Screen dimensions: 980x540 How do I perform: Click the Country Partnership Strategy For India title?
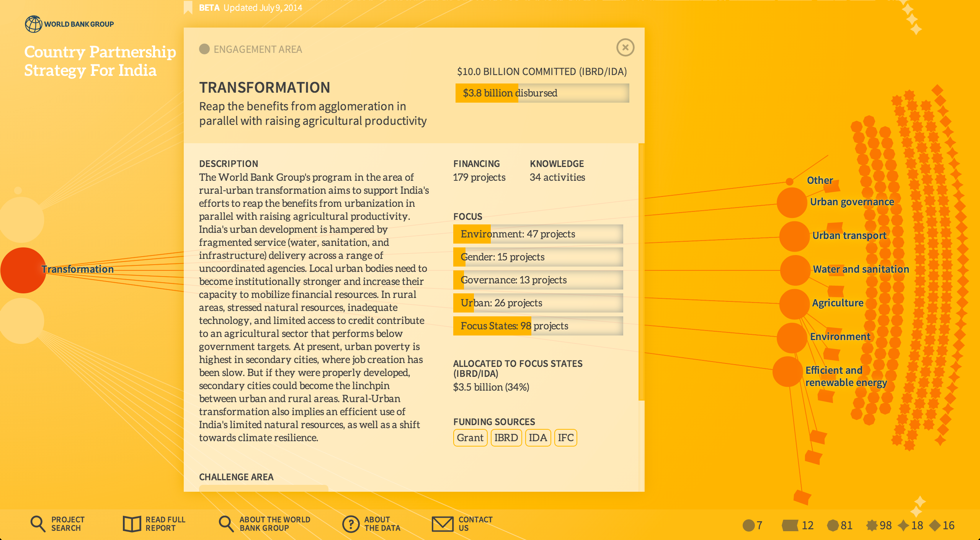click(100, 61)
